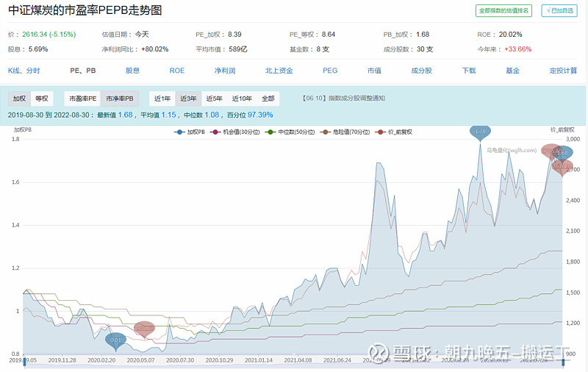
Task: Select 加权 weighting option
Action: [x=19, y=99]
